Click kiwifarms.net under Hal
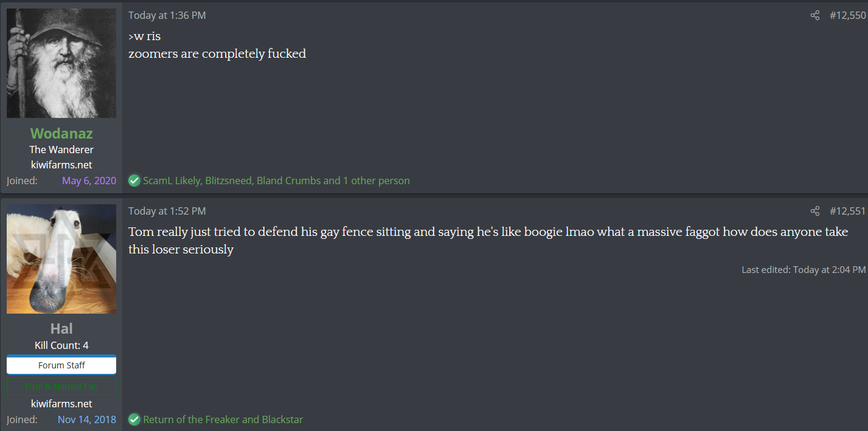Viewport: 868px width, 431px height. point(61,404)
